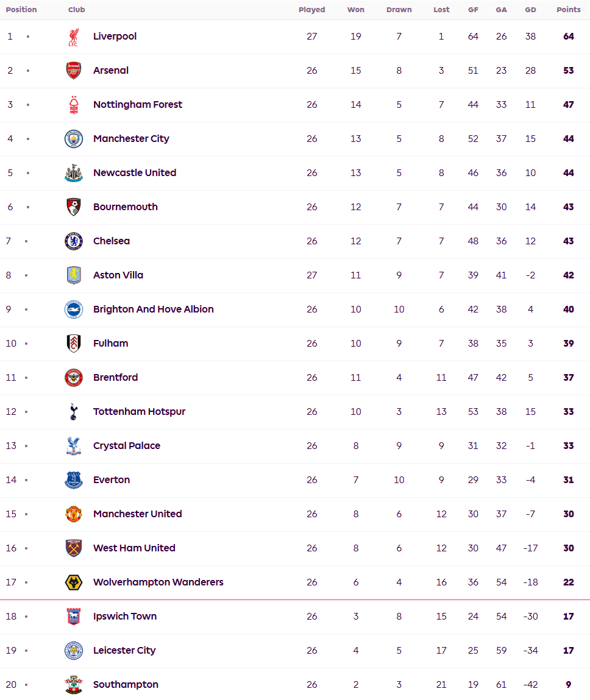Open the Crystal Palace team page
The image size is (590, 700).
click(x=127, y=446)
